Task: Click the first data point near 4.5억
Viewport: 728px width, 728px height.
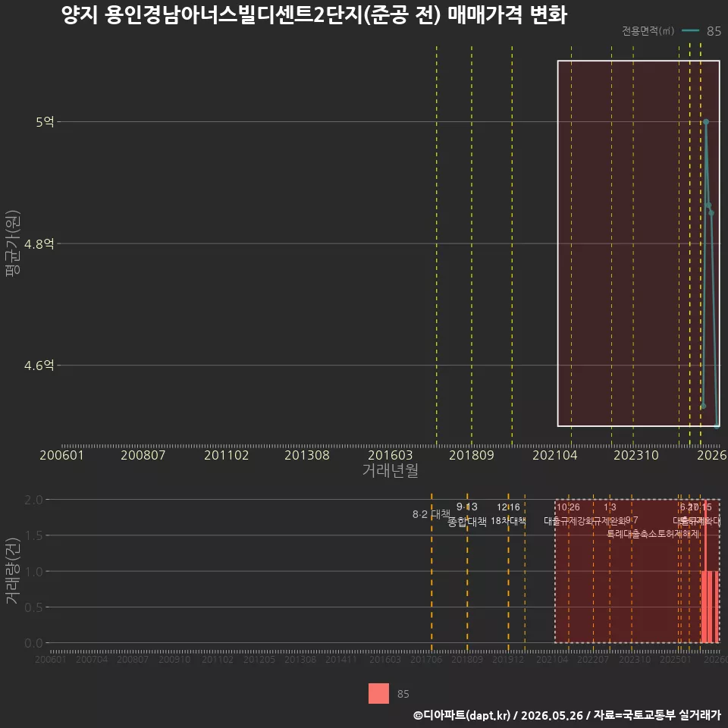Action: (x=703, y=406)
